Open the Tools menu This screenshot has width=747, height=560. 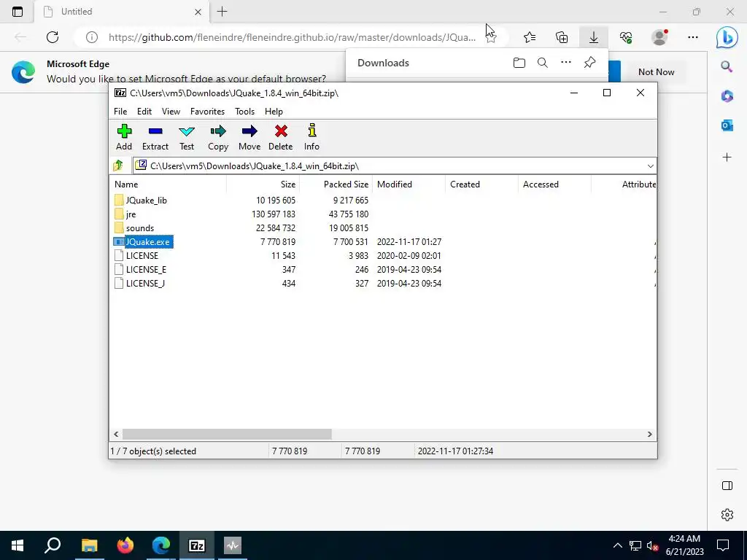pyautogui.click(x=244, y=112)
